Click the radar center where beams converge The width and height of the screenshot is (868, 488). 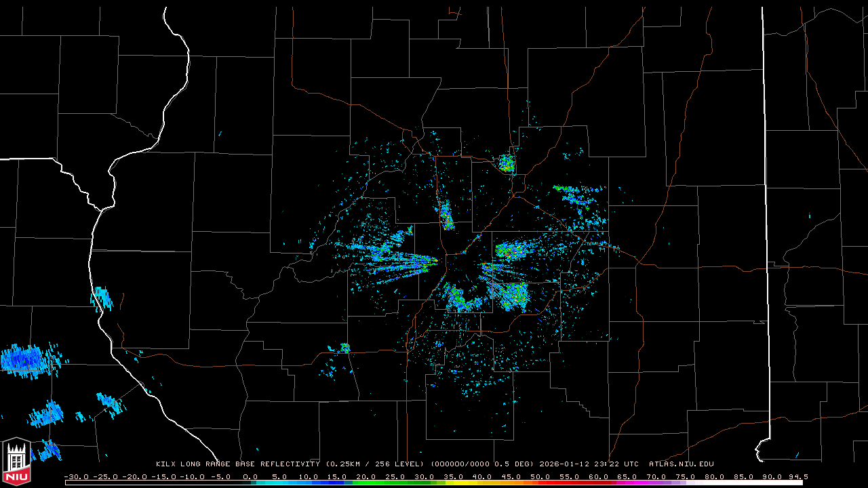click(446, 261)
